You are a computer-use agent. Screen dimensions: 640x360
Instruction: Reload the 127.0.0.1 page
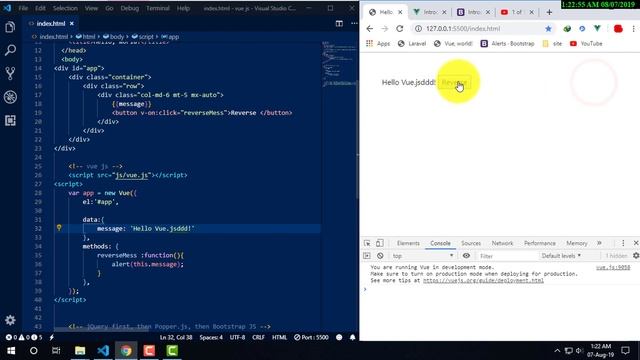(x=400, y=29)
